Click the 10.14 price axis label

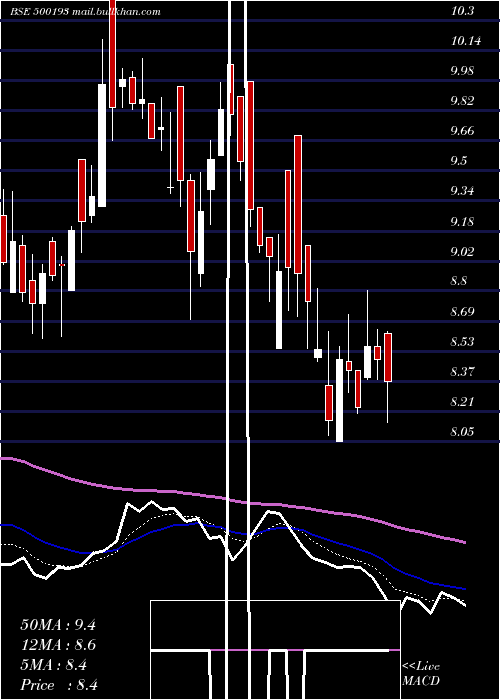coord(466,41)
